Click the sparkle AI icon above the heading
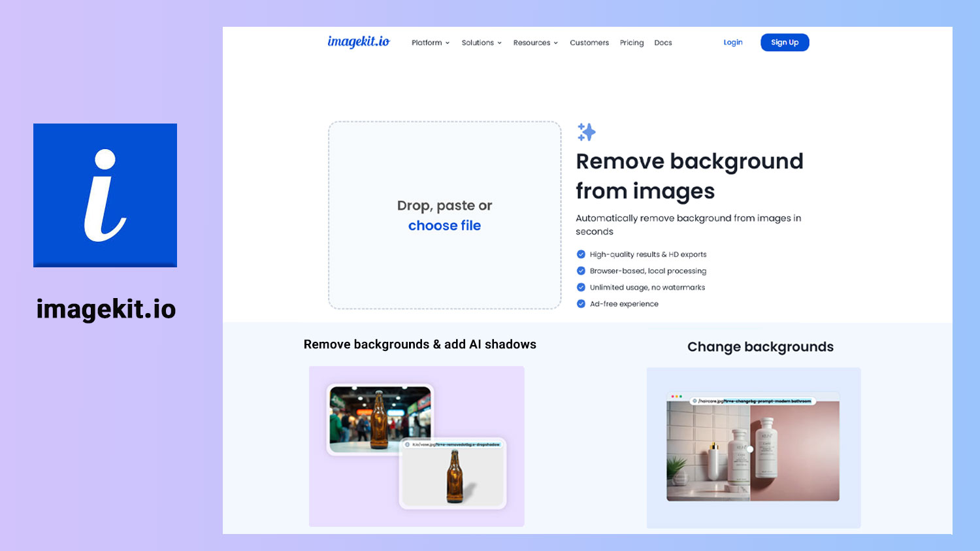 click(586, 132)
